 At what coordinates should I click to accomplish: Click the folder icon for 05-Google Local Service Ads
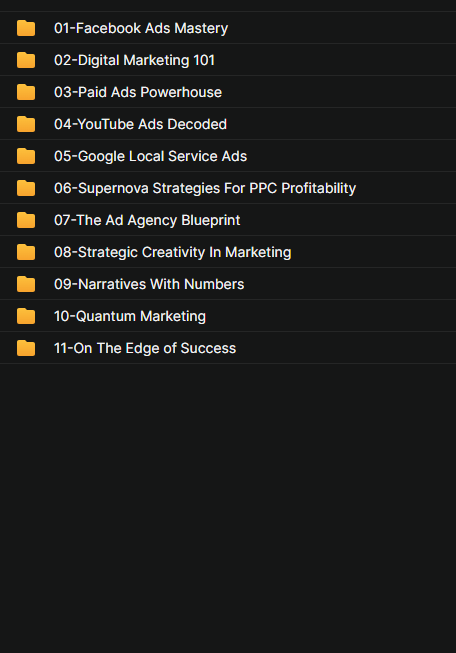(26, 156)
